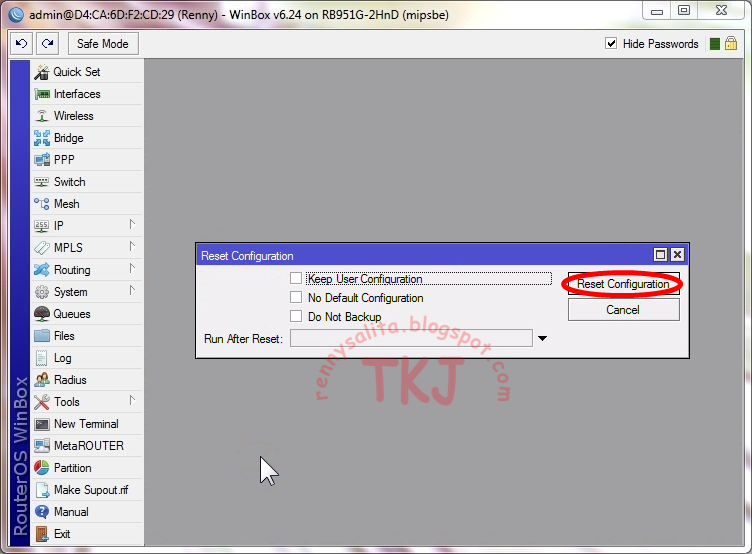The image size is (752, 554).
Task: Click the Mesh nodes icon
Action: click(42, 204)
